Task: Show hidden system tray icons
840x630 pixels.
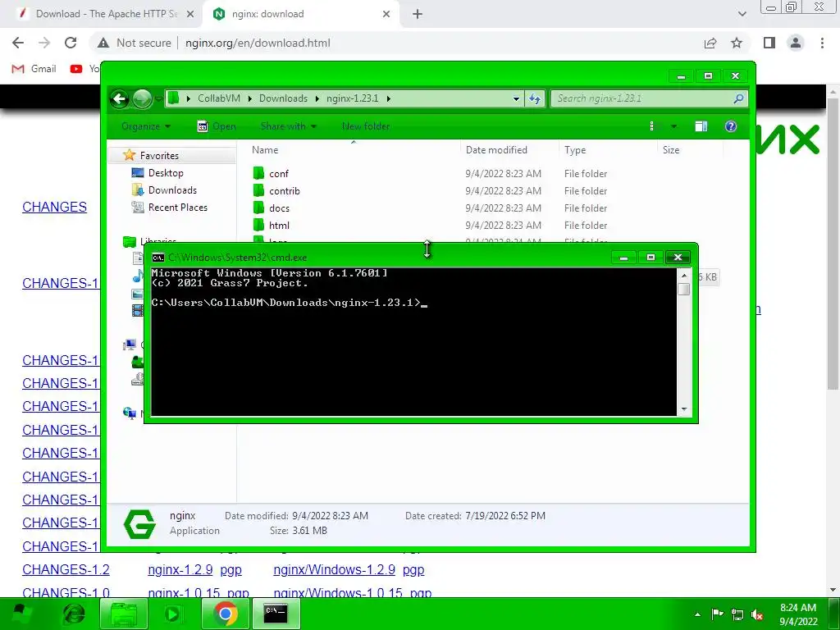Action: point(697,614)
